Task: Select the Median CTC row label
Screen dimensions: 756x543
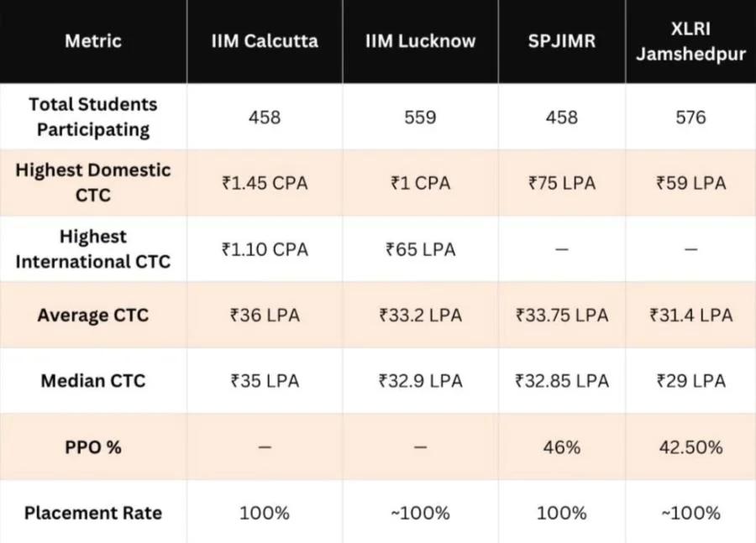Action: click(92, 381)
